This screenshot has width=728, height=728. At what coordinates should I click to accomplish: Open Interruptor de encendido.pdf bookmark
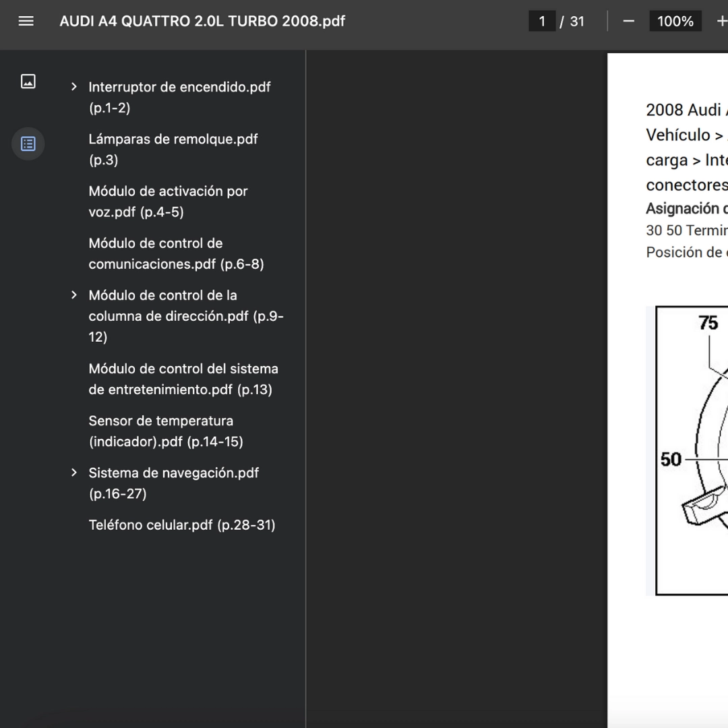pos(179,97)
